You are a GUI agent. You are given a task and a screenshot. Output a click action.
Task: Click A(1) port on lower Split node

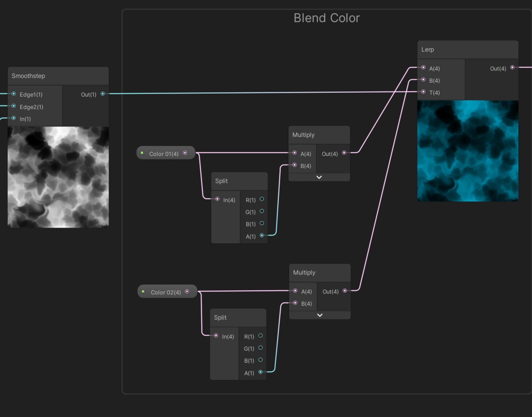261,372
